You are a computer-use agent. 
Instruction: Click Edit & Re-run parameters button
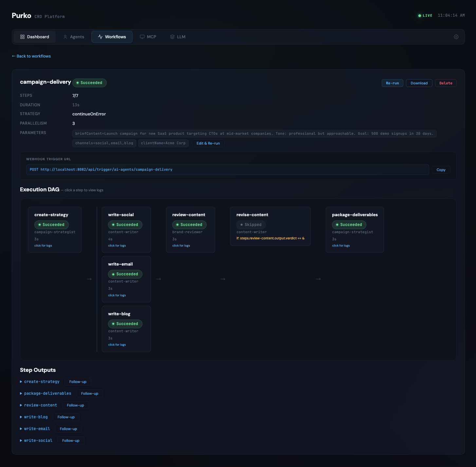click(208, 143)
